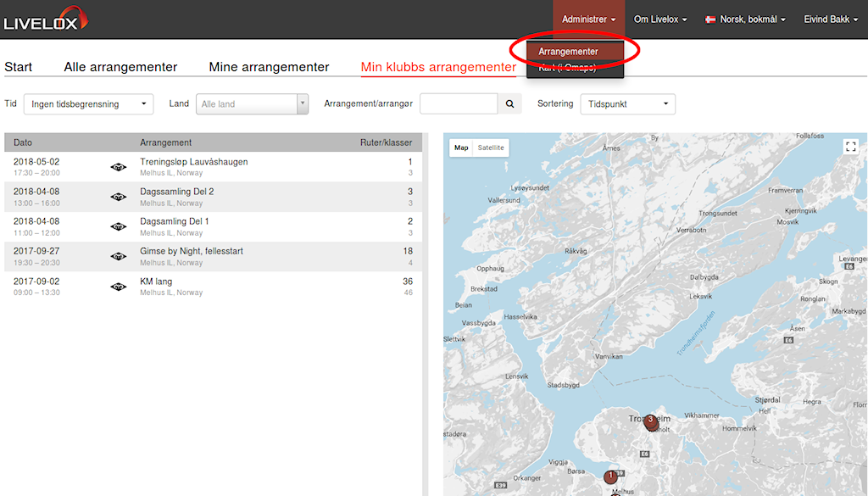Click the Ruter/klasser column header
Viewport: 868px width, 496px height.
point(386,142)
